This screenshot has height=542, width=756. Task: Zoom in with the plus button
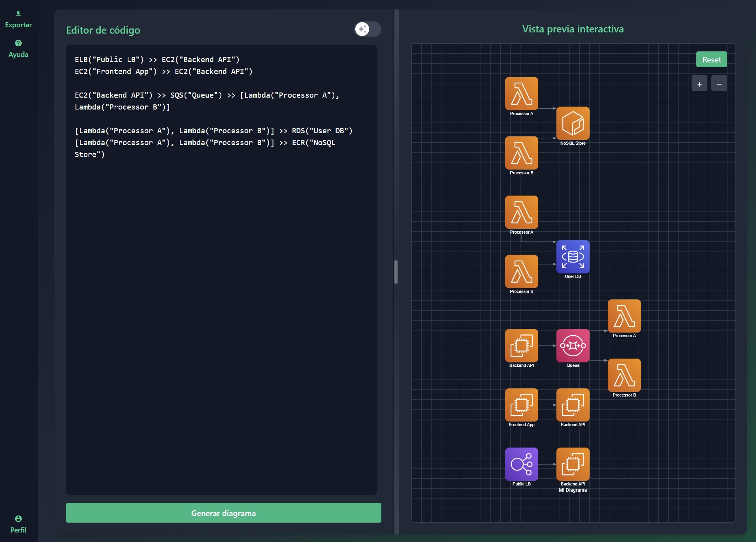(699, 84)
